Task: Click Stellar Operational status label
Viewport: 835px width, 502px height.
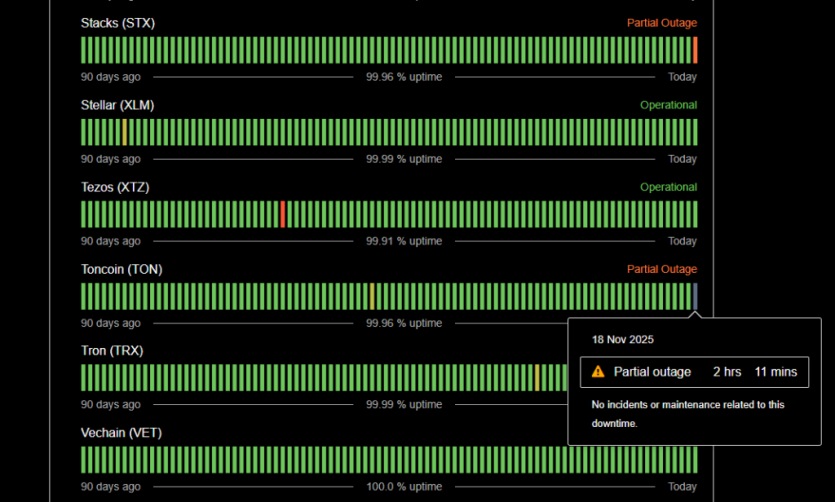Action: [668, 105]
